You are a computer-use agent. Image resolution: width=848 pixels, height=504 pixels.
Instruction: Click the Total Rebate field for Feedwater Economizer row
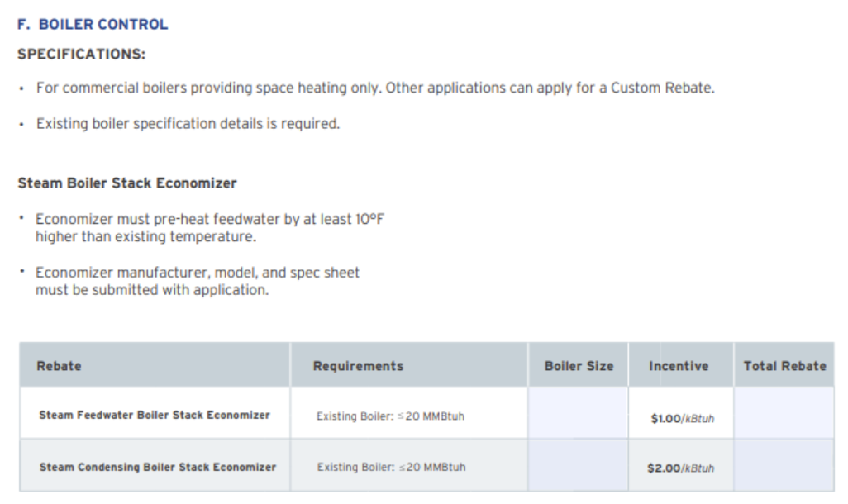click(x=784, y=412)
